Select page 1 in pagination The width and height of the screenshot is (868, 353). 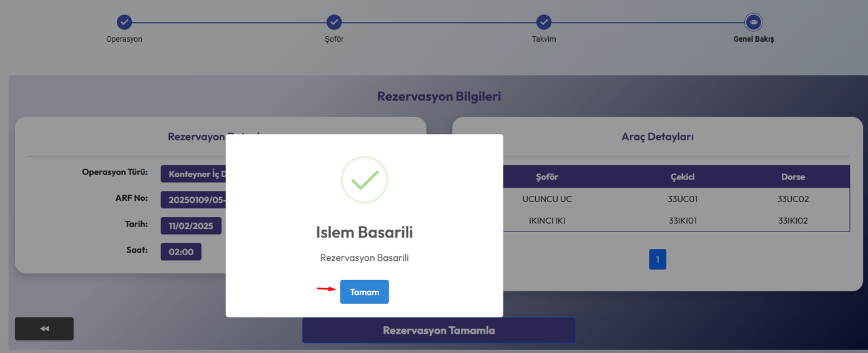(657, 259)
